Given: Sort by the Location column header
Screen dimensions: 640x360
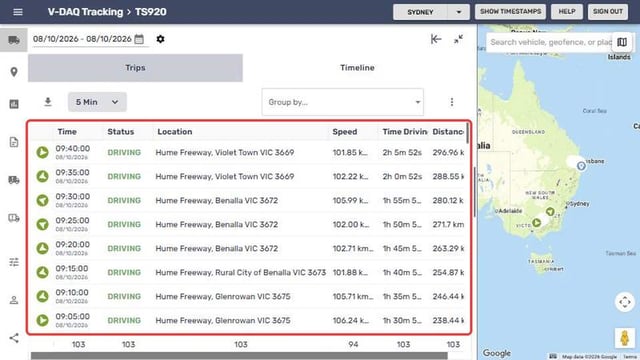Looking at the screenshot, I should (x=175, y=132).
